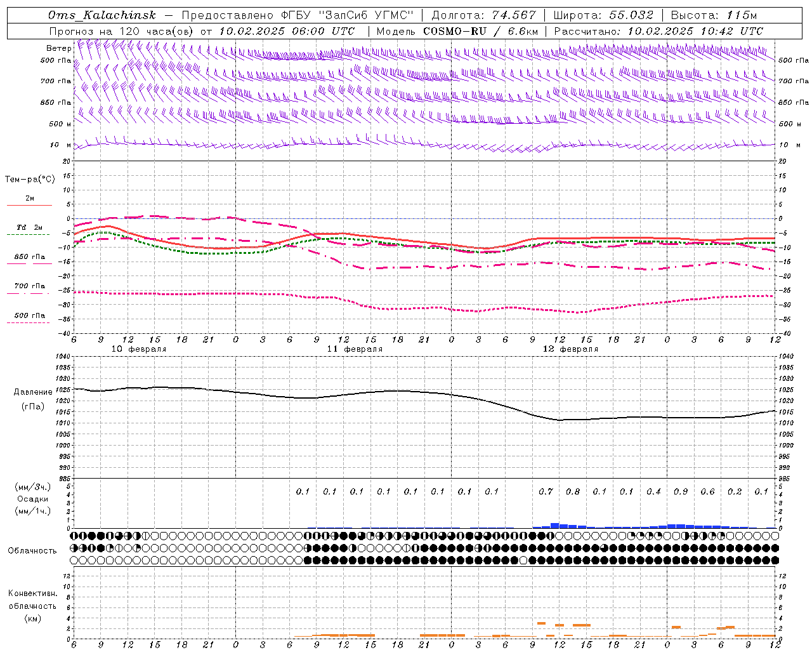This screenshot has width=812, height=650.
Task: Click the 'Модель COSMO-RU / 6.6км' text
Action: coord(457,31)
